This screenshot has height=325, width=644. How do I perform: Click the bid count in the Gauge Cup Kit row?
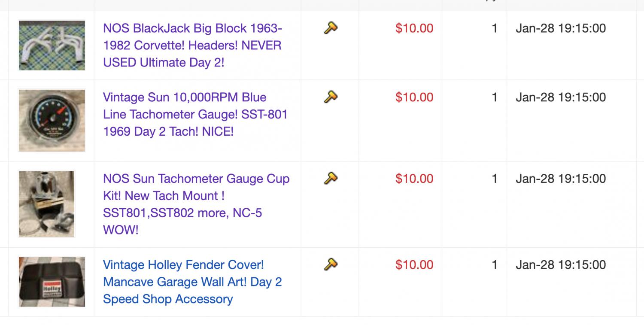tap(495, 179)
